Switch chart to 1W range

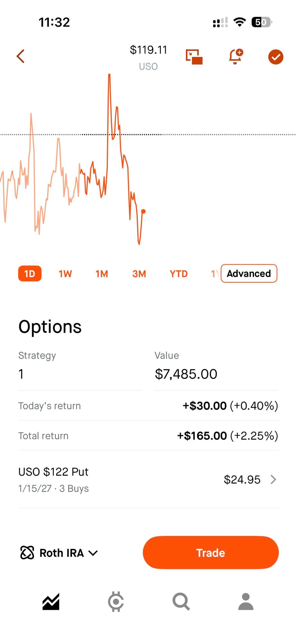pos(65,274)
